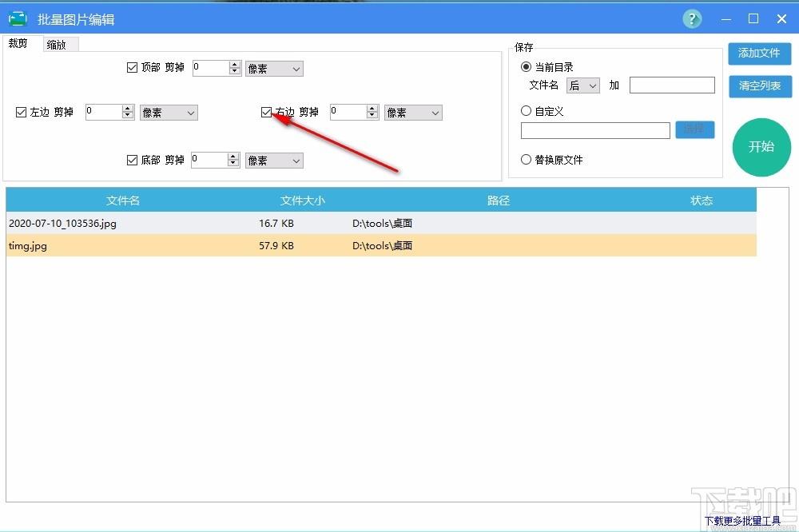Screen dimensions: 799x532
Task: Click the 清空列表 button
Action: coord(759,85)
